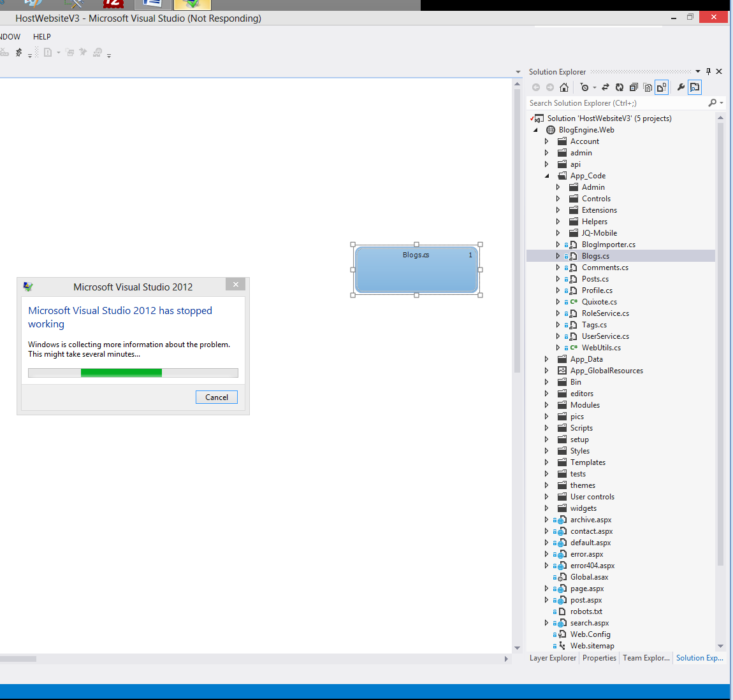The height and width of the screenshot is (700, 733).
Task: Click the red '12' taskbar icon
Action: (113, 4)
